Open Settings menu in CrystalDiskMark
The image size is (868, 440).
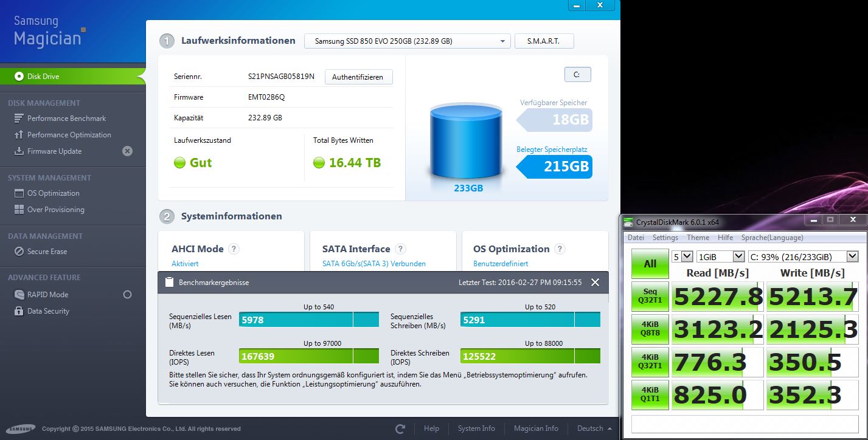(665, 238)
